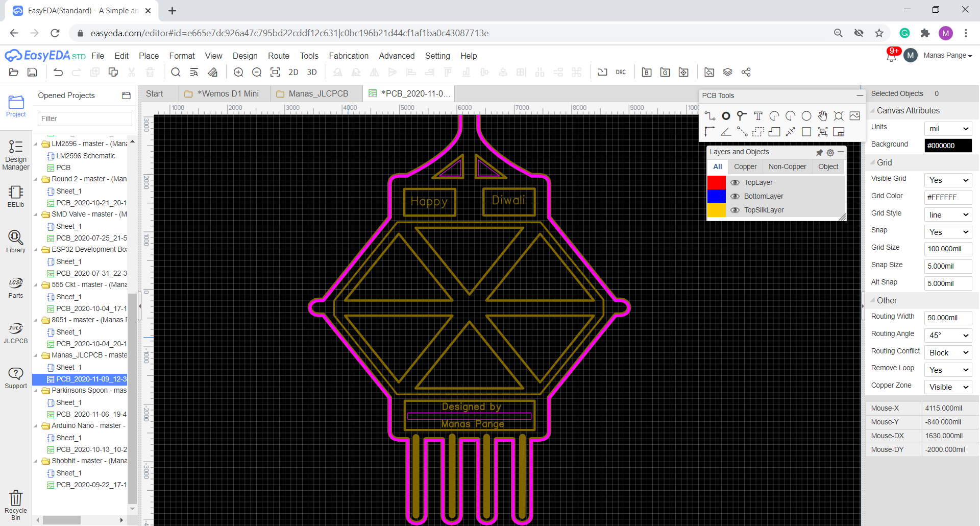Click the Grid Size value field
This screenshot has width=980, height=526.
[948, 249]
